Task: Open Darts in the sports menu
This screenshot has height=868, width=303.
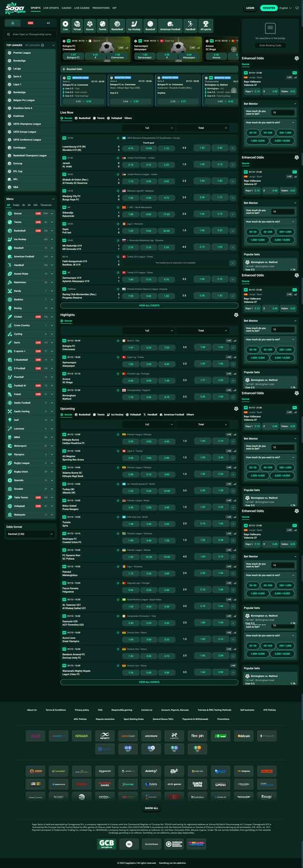Action: pos(17,343)
